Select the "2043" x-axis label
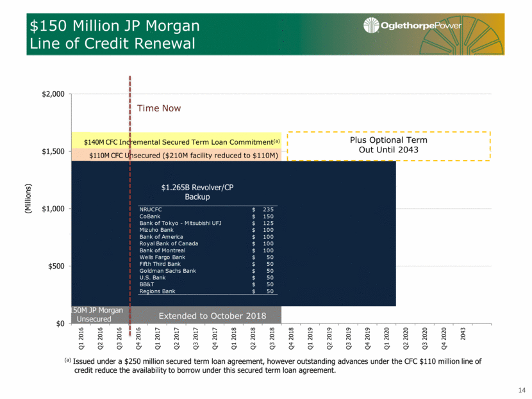The height and width of the screenshot is (399, 532). [463, 334]
